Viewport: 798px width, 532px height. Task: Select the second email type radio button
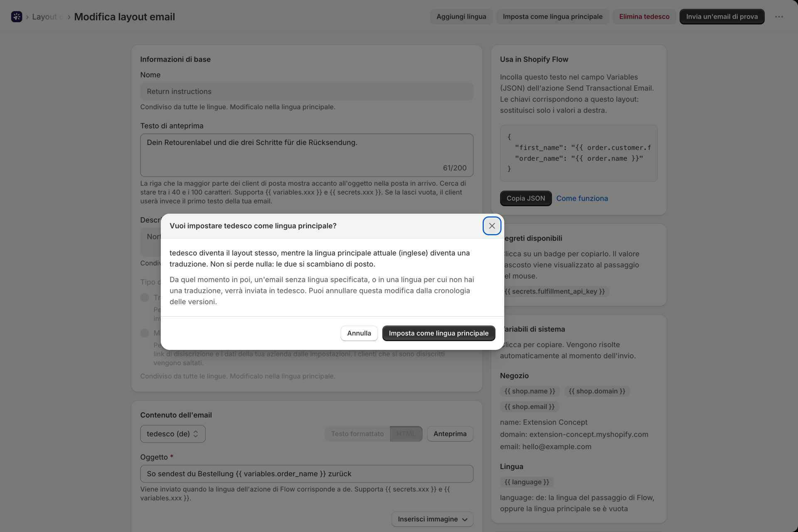[145, 333]
